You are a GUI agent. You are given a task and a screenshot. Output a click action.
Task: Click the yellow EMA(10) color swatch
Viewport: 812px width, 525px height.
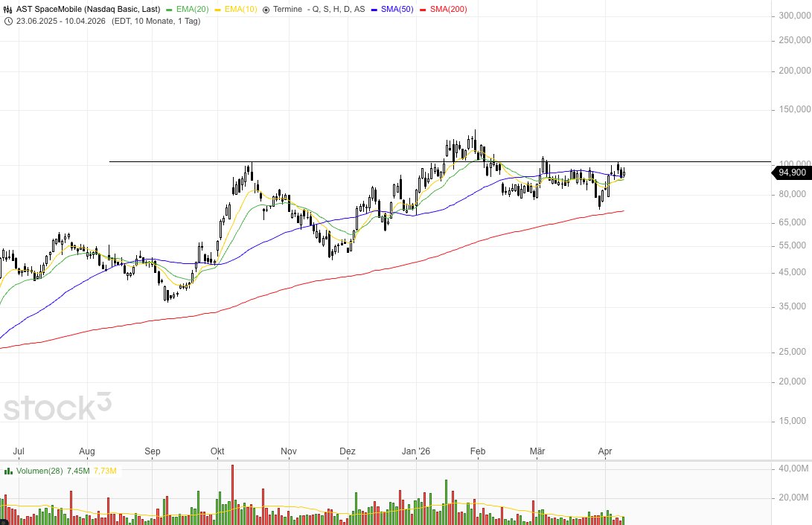pos(217,10)
